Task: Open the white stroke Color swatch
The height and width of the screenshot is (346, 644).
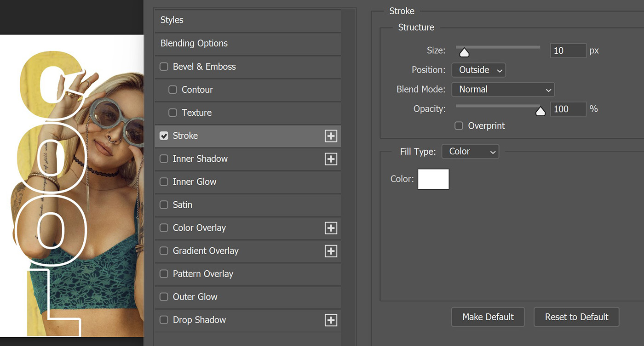Action: point(433,179)
